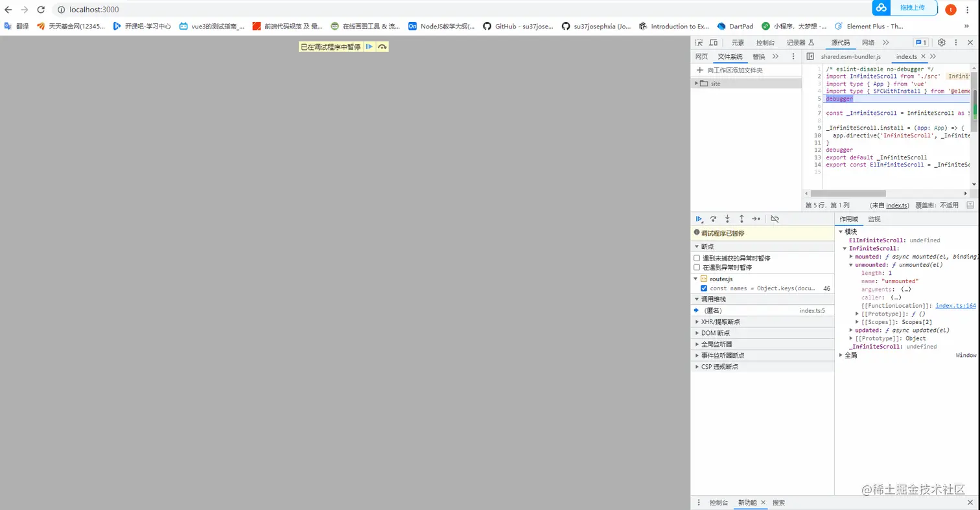The height and width of the screenshot is (510, 980).
Task: Step over via page overlay banner icon
Action: coord(382,47)
